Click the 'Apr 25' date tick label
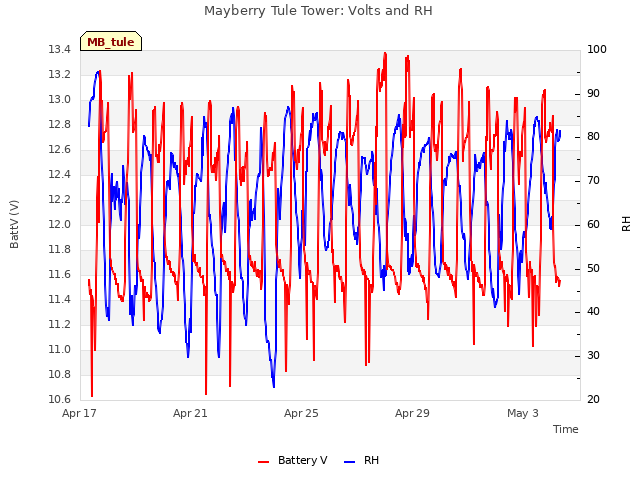 pos(301,413)
